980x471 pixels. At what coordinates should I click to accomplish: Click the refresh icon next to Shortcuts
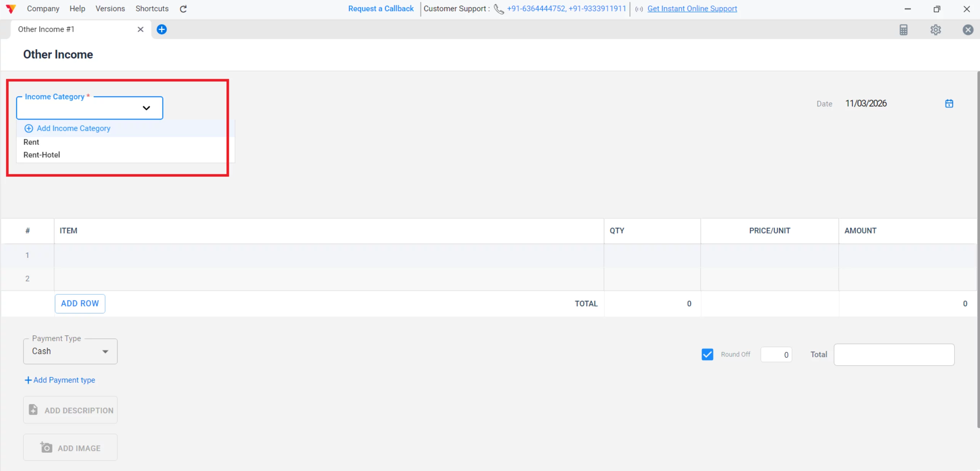183,9
